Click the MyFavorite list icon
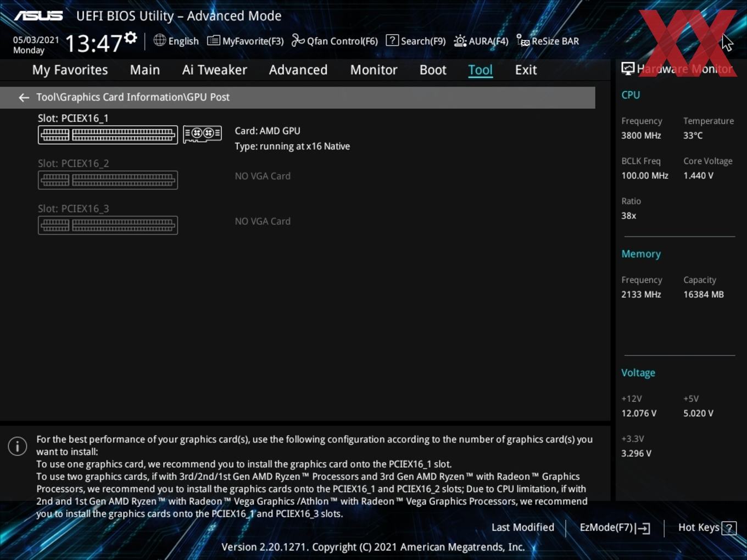The image size is (747, 560). tap(214, 41)
